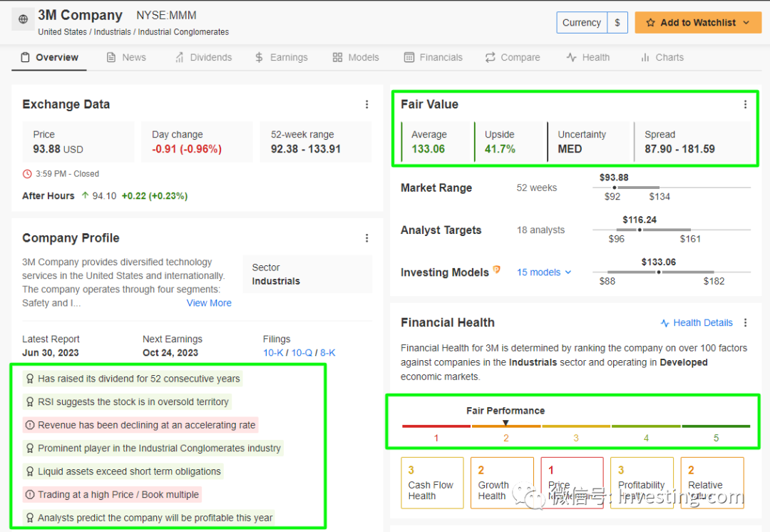Click the Add to Watchlist button
Image resolution: width=770 pixels, height=532 pixels.
698,23
